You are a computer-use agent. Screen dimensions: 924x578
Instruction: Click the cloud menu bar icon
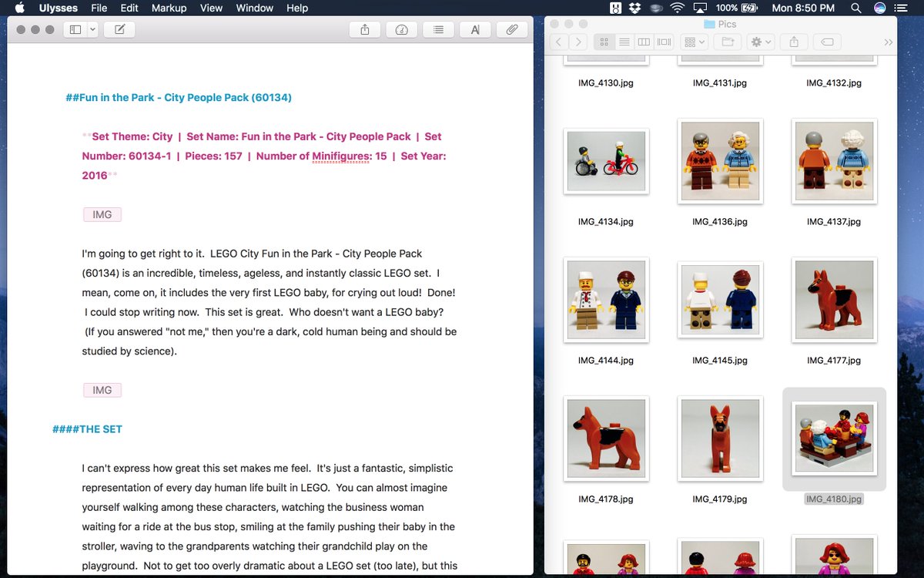pos(656,8)
